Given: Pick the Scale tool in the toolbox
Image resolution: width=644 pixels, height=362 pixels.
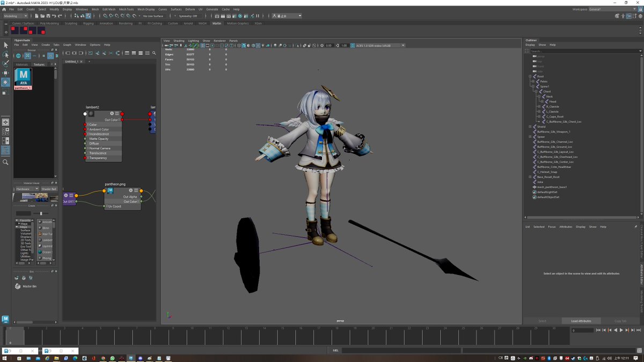Looking at the screenshot, I should pyautogui.click(x=5, y=92).
